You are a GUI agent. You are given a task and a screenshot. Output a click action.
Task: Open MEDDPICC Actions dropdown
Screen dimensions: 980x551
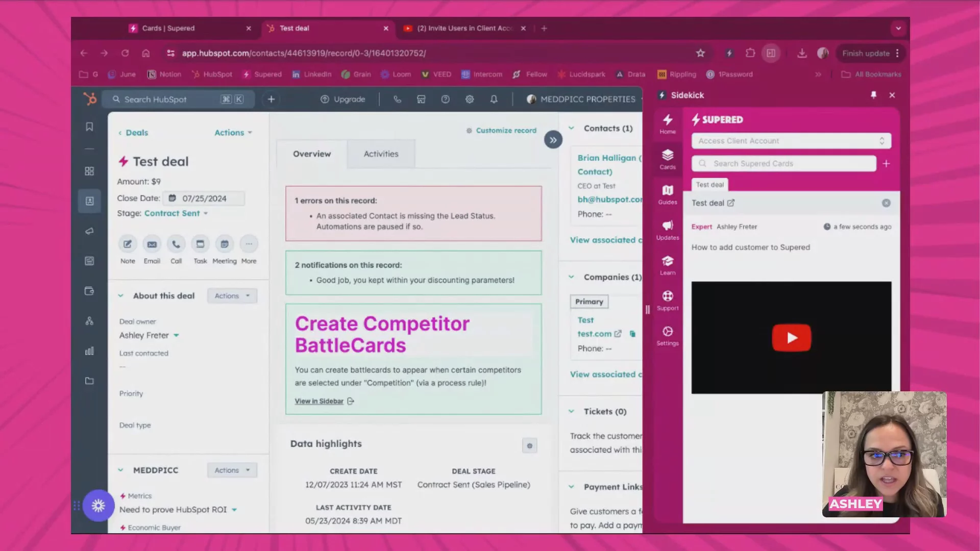[232, 470]
